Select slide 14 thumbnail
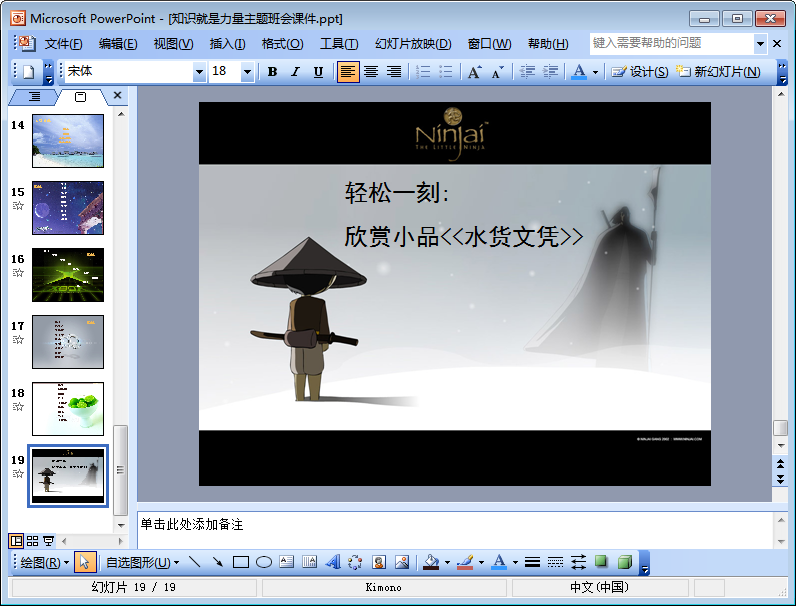Image resolution: width=796 pixels, height=606 pixels. tap(68, 141)
